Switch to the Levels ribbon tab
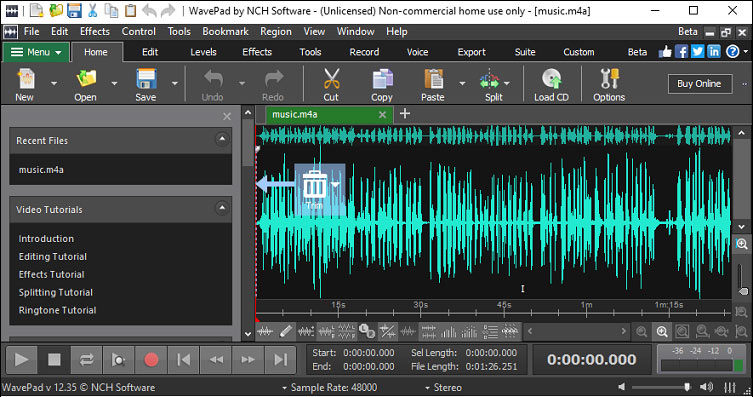The width and height of the screenshot is (753, 397). (x=203, y=52)
